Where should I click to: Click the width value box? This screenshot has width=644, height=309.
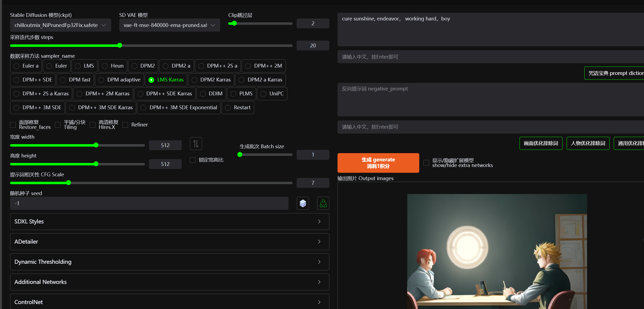pyautogui.click(x=165, y=145)
